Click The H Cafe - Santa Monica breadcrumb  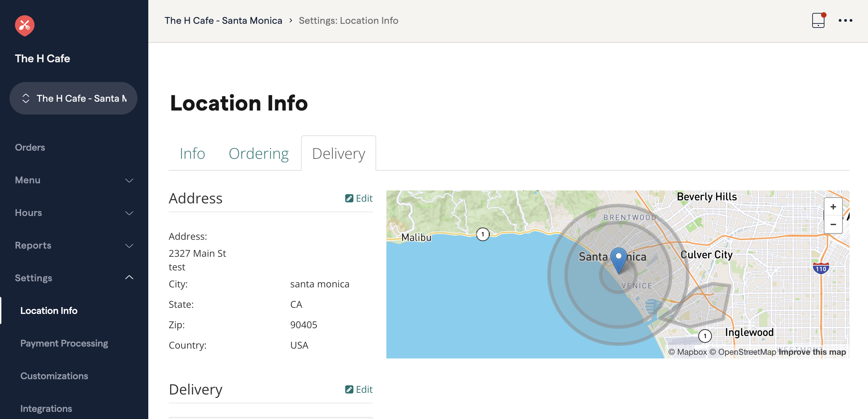click(x=223, y=20)
